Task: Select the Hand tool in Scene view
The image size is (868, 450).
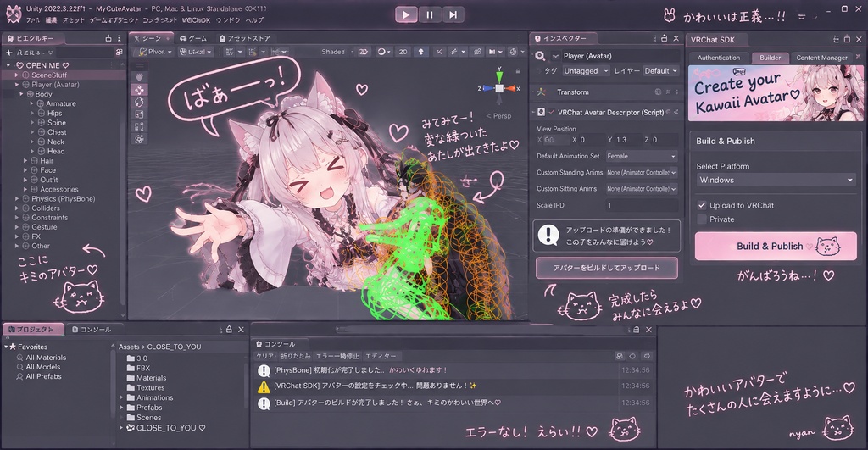Action: tap(139, 77)
